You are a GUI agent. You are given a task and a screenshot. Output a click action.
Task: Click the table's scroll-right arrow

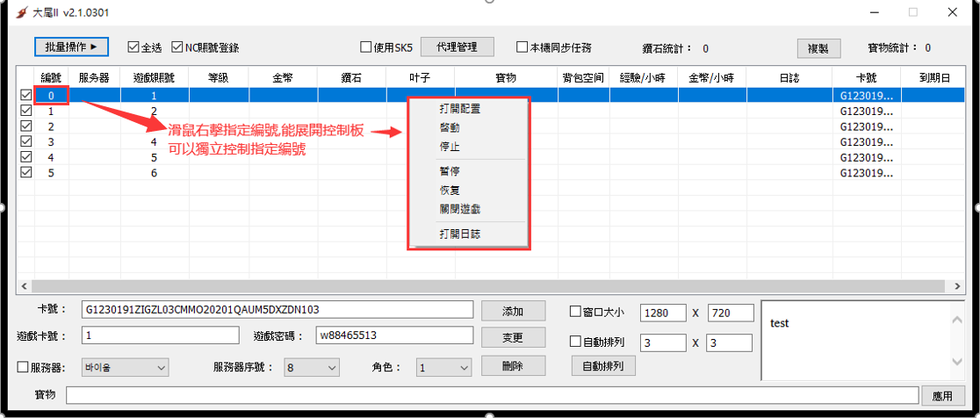[959, 286]
